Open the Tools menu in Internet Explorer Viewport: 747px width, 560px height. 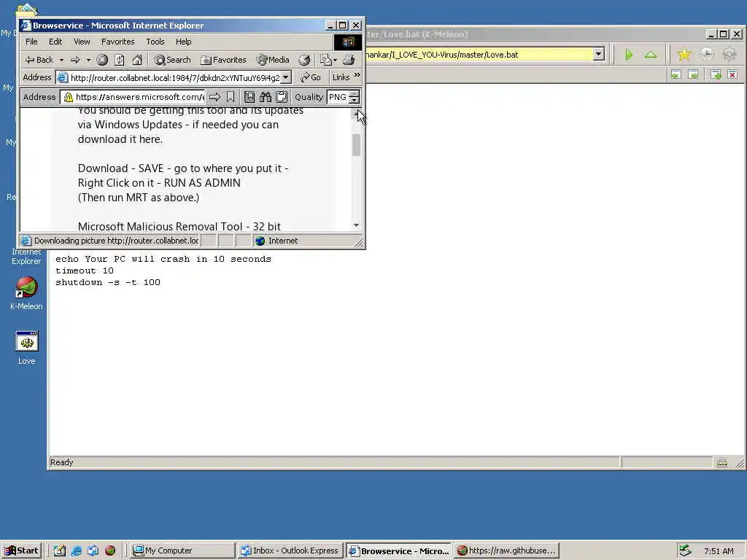[155, 42]
